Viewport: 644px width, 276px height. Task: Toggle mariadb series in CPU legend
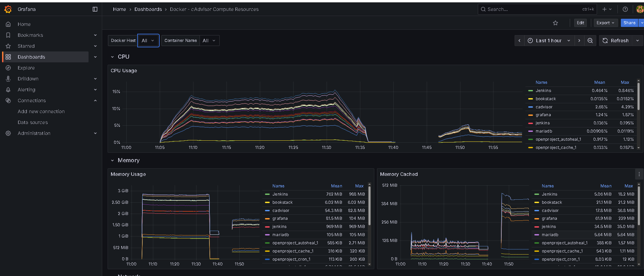point(544,131)
